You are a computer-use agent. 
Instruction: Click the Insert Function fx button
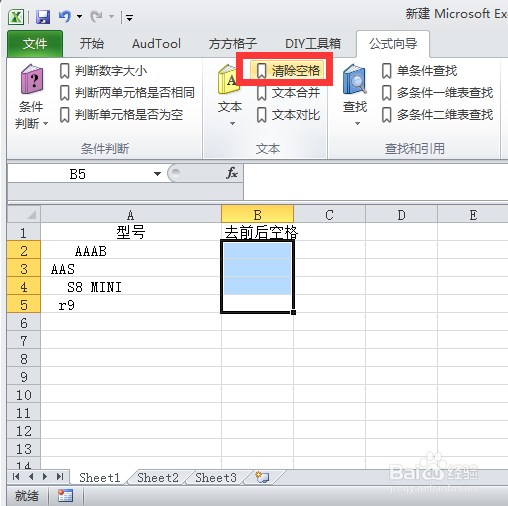coord(231,173)
